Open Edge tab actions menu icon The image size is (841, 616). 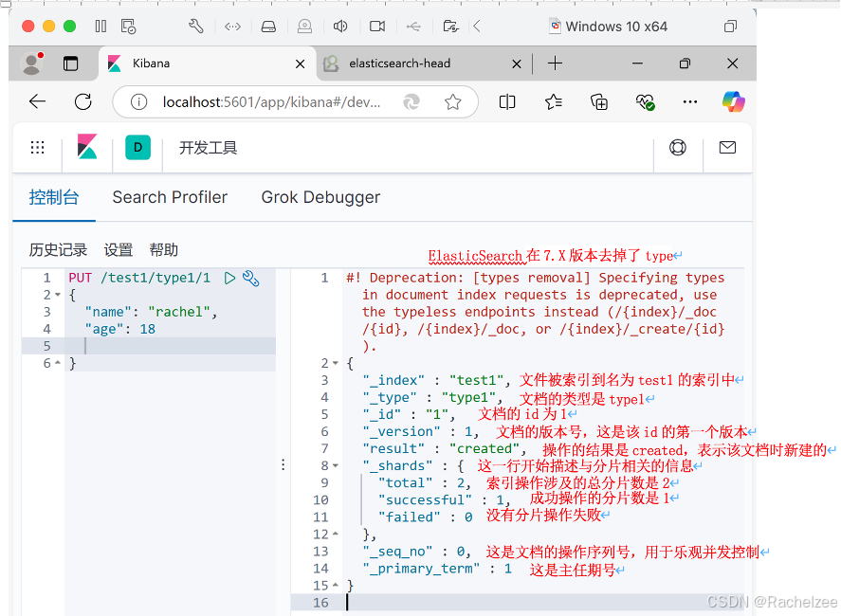[71, 63]
